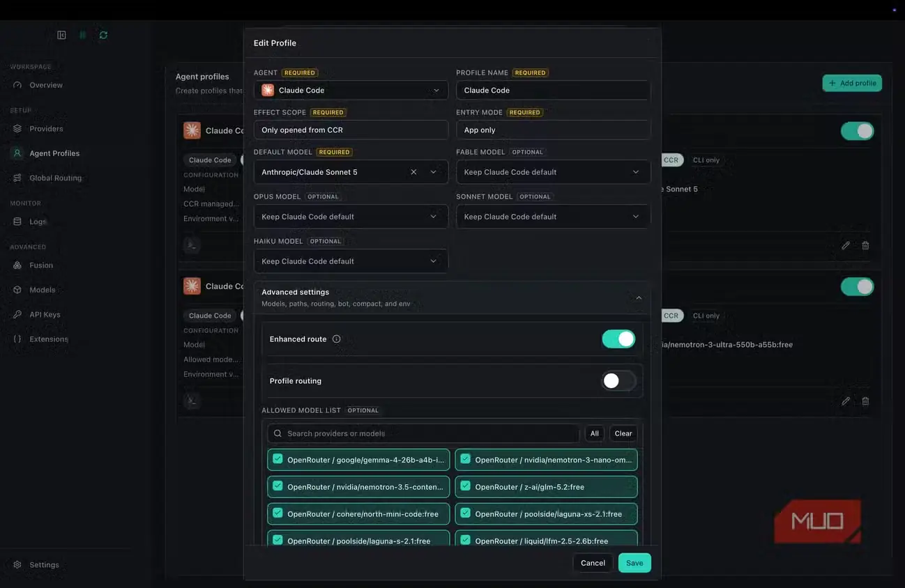Click the Settings gear icon
Image resolution: width=905 pixels, height=588 pixels.
pos(17,565)
